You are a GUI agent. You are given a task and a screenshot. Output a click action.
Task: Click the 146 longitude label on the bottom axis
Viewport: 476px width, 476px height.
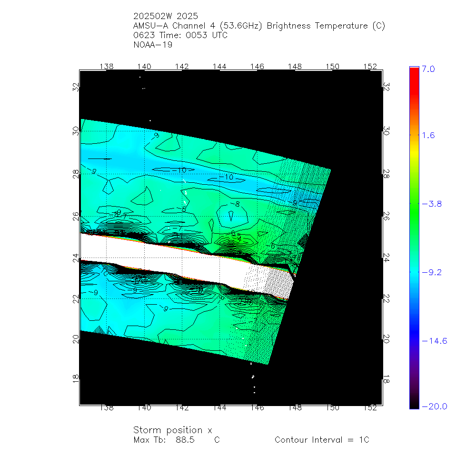[x=257, y=408]
